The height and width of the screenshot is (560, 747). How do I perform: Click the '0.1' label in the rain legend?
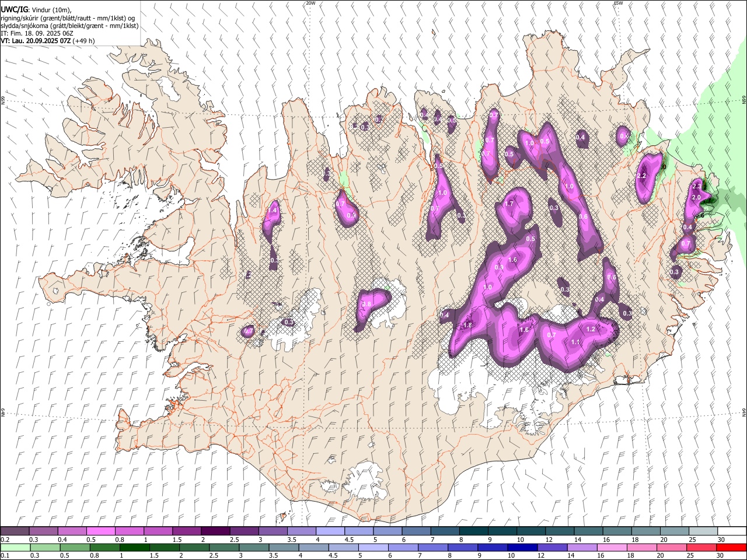coord(5,556)
